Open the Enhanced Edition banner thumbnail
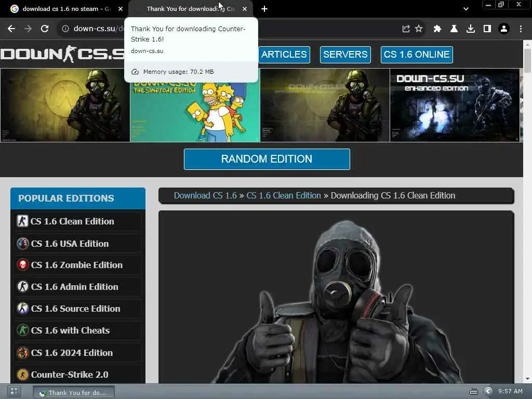 tap(455, 105)
